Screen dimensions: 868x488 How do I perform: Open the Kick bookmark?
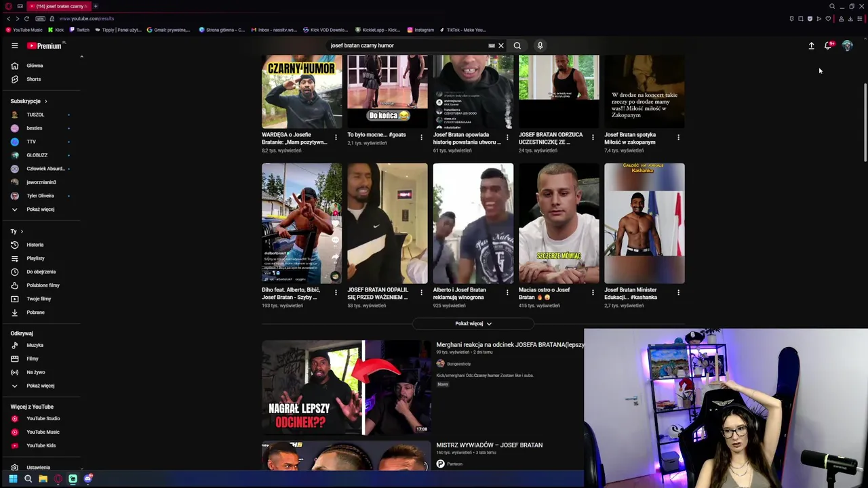pyautogui.click(x=56, y=30)
